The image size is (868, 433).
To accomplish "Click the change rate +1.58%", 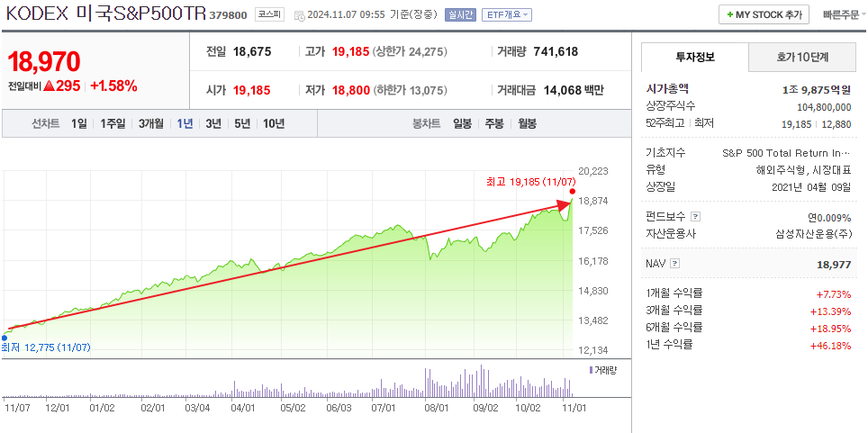I will (113, 86).
